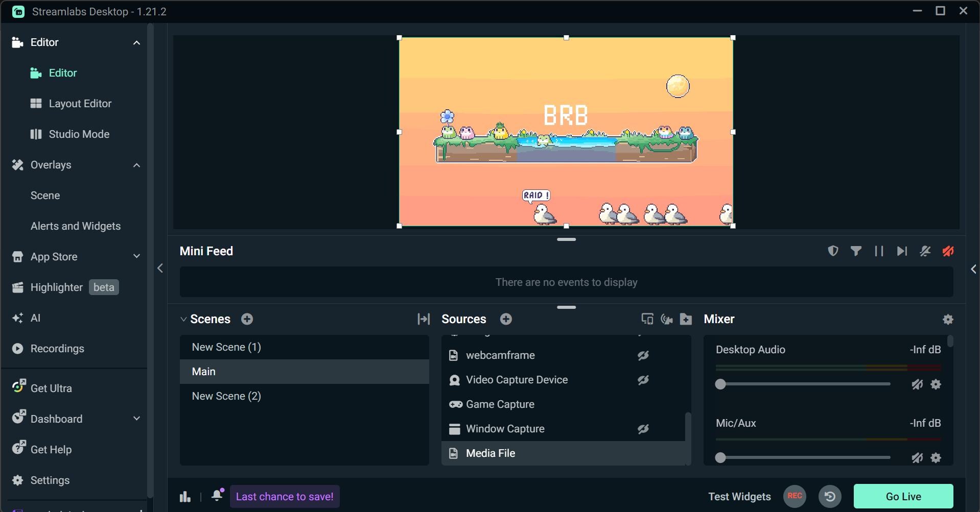Toggle Mini Feed alert sound mute icon
This screenshot has height=512, width=980.
[x=925, y=251]
